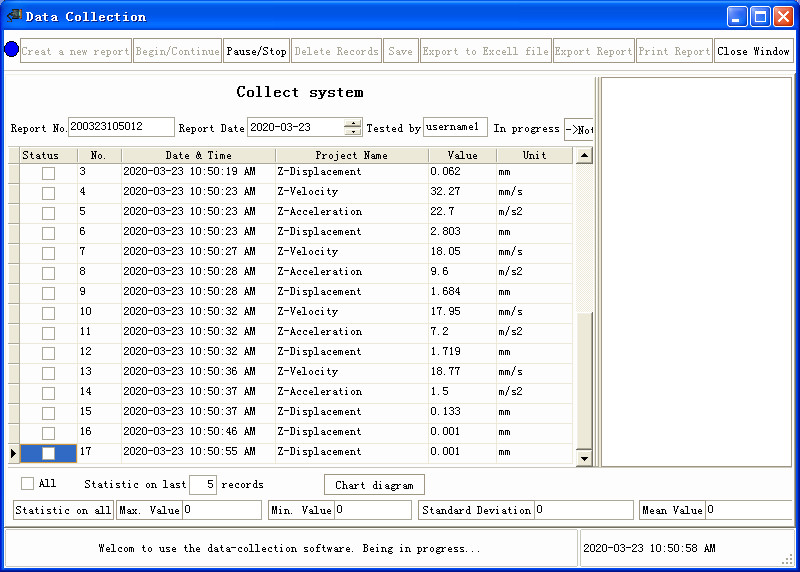
Task: Select Z-Velocity in record No. 10
Action: 352,312
